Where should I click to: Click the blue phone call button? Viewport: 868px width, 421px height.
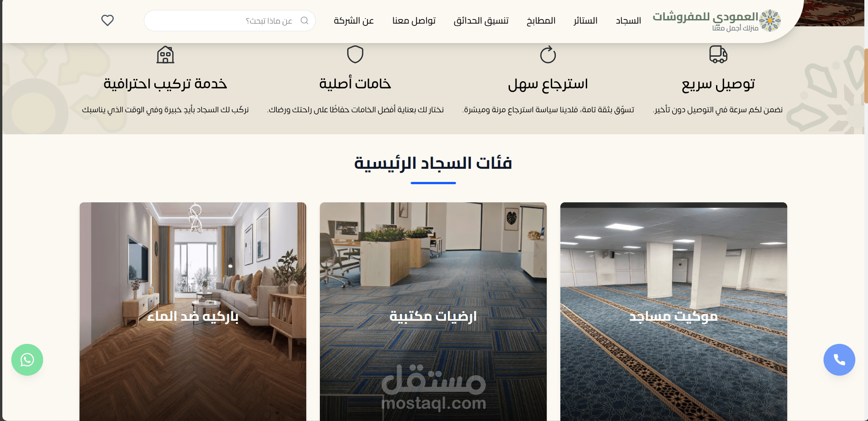839,360
